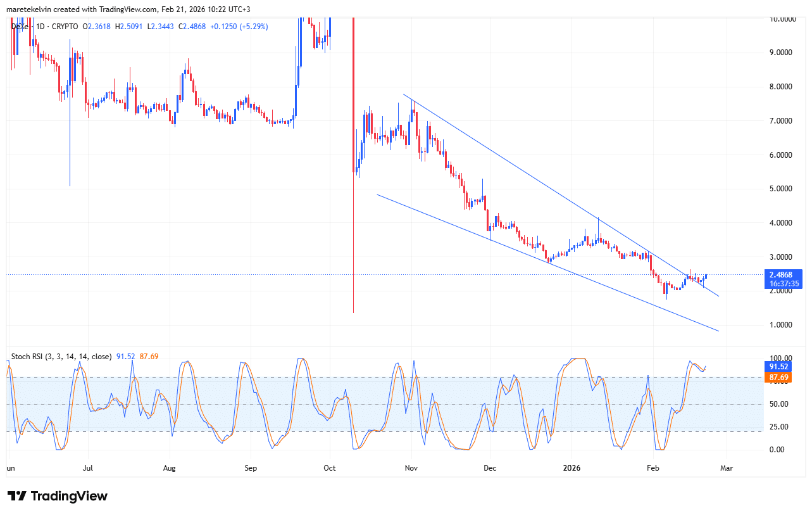Click the blue Stoch RSI 91.52 legend value
Screen dimensions: 812x515
126,357
